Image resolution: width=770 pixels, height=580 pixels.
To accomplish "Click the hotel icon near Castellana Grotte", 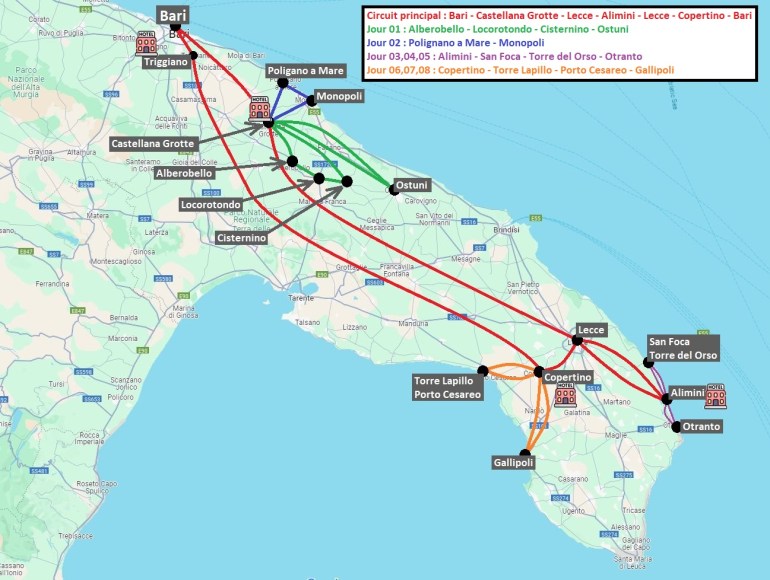I will (257, 108).
